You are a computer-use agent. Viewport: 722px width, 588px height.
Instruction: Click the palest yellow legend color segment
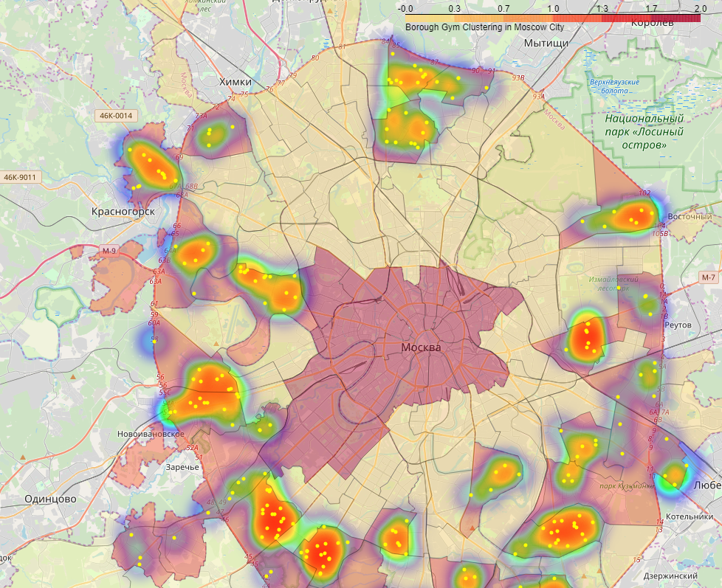(x=430, y=18)
